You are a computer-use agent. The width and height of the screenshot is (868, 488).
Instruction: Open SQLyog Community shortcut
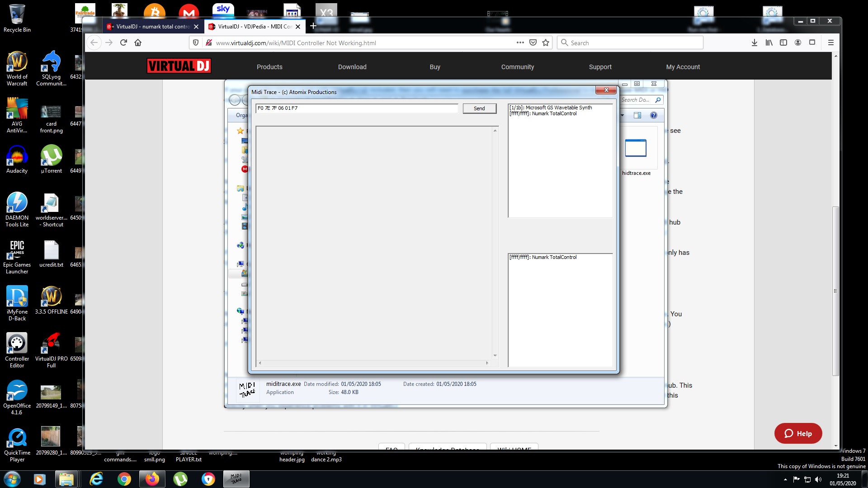[51, 68]
